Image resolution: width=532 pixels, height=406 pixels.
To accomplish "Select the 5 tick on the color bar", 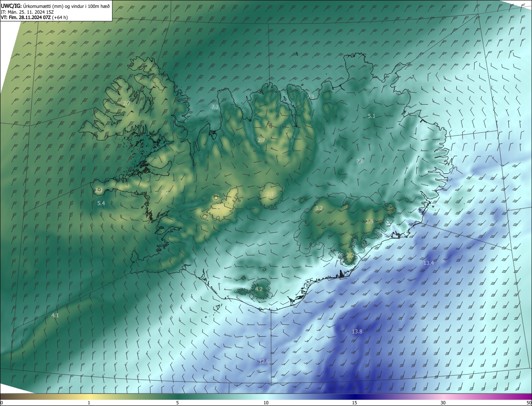I will (x=177, y=403).
